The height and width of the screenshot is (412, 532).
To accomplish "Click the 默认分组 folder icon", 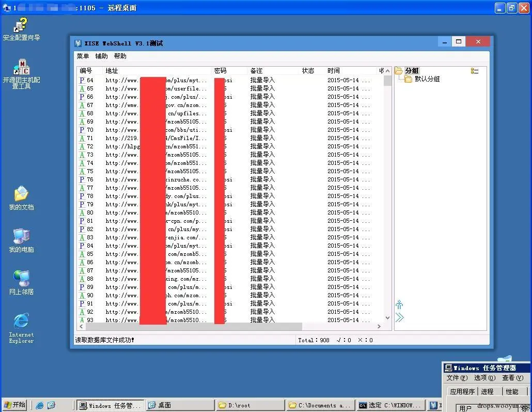I will [x=408, y=79].
